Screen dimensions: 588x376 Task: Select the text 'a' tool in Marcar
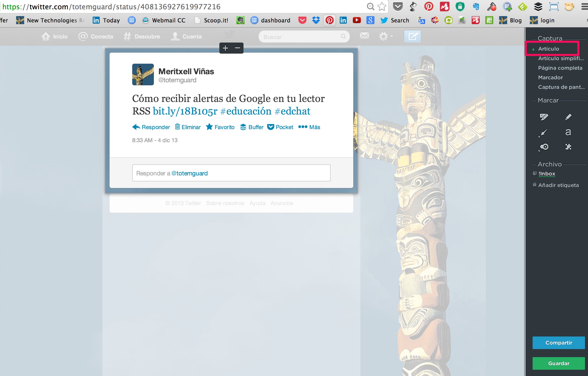pos(568,132)
